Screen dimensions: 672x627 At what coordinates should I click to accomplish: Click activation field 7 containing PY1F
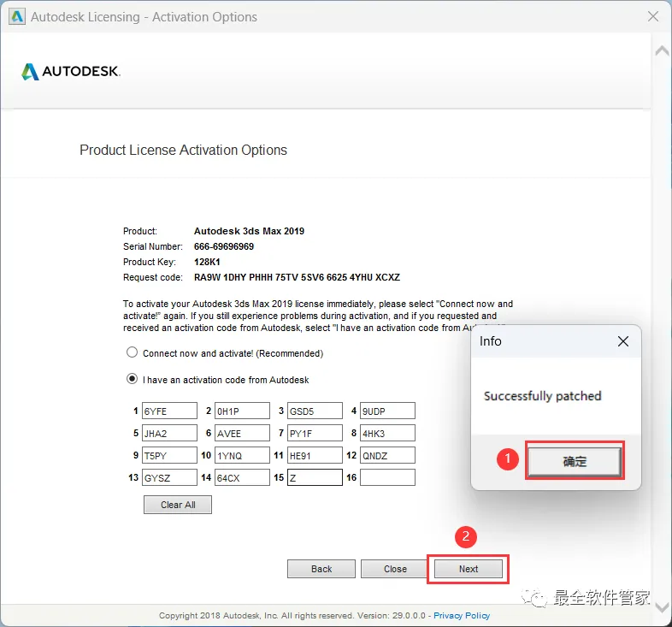coord(315,433)
